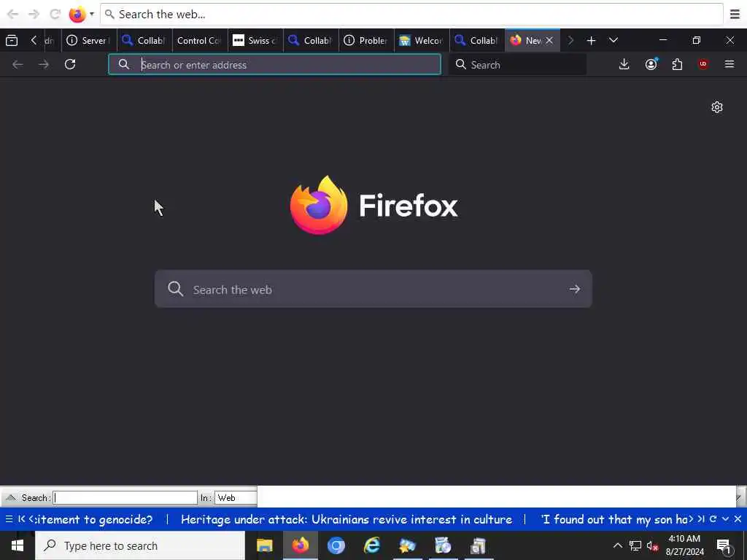Viewport: 747px width, 560px height.
Task: Click the separate Search box in toolbar
Action: (x=517, y=64)
